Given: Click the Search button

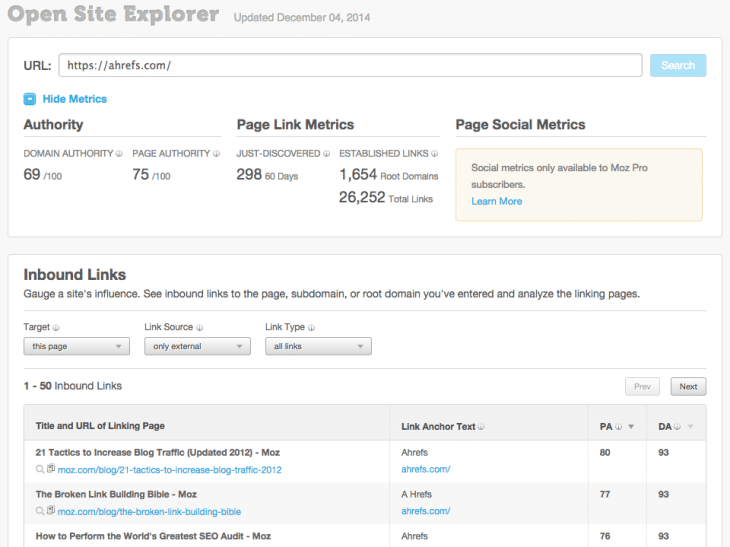Looking at the screenshot, I should [678, 65].
